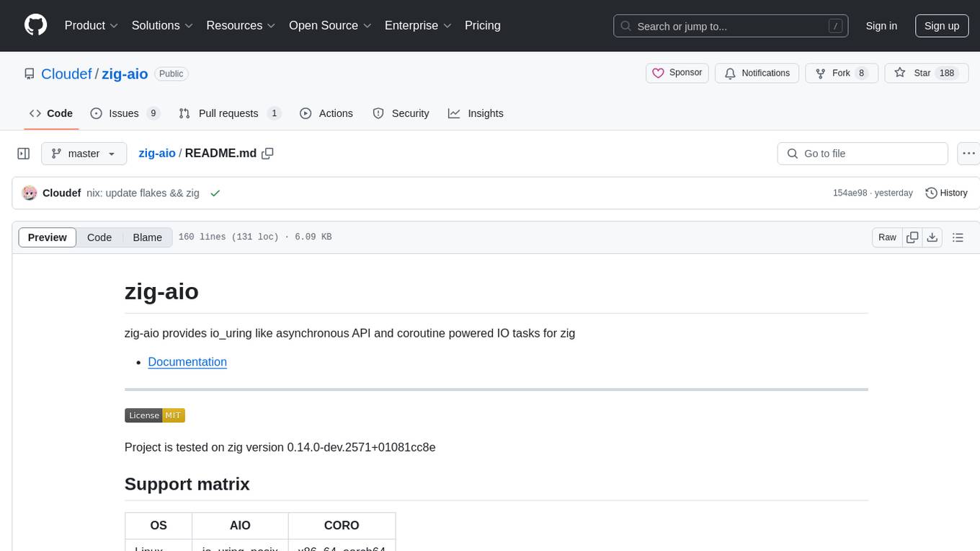This screenshot has height=551, width=980.
Task: Open commit 'nix: update flakes && zig'
Action: 143,193
